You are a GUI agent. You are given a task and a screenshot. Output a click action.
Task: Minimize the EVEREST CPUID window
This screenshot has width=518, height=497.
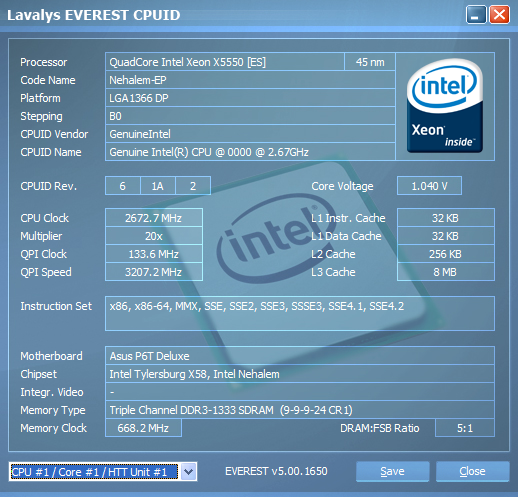(476, 15)
